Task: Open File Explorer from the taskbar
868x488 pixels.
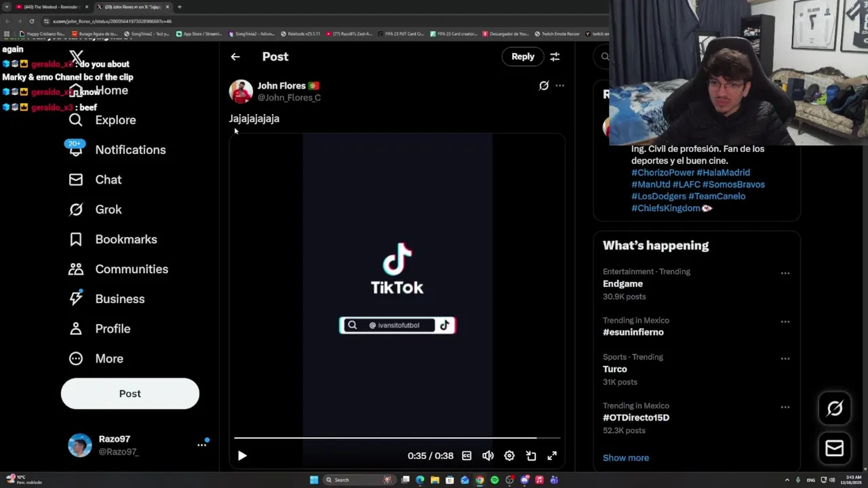Action: point(435,480)
